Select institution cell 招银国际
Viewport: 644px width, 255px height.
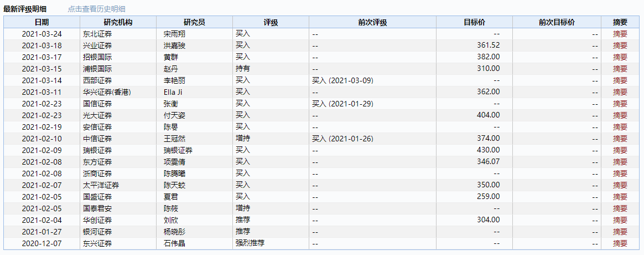coord(97,57)
